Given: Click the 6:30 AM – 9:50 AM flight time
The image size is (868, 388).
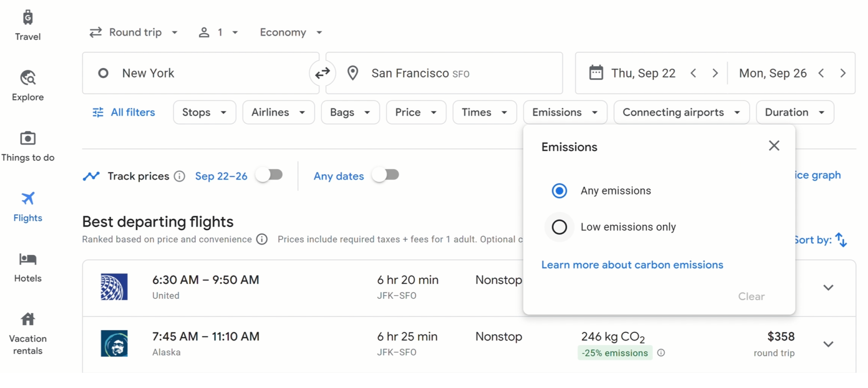Looking at the screenshot, I should click(x=206, y=280).
